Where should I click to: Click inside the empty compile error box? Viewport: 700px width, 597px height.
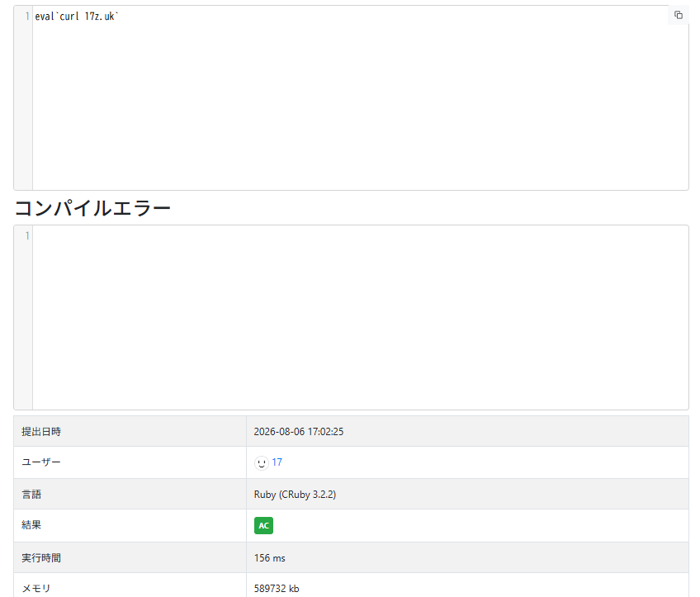click(360, 317)
